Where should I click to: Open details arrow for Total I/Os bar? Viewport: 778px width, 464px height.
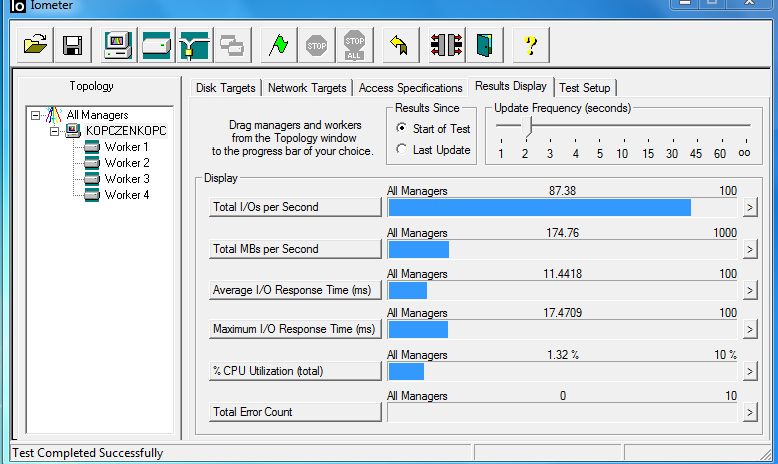pyautogui.click(x=750, y=207)
